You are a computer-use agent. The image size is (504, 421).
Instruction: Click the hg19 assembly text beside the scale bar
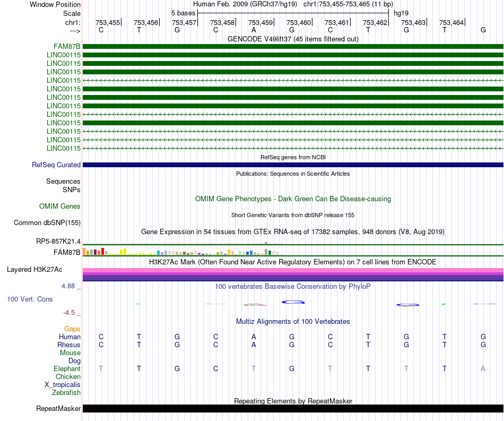[401, 13]
